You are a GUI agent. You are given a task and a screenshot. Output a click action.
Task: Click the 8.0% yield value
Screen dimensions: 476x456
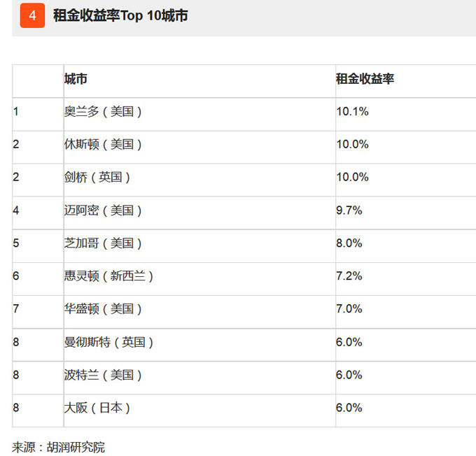(349, 243)
